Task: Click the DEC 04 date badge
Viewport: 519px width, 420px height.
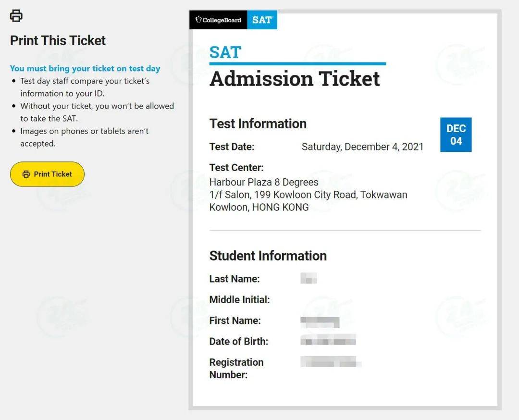Action: pyautogui.click(x=456, y=135)
